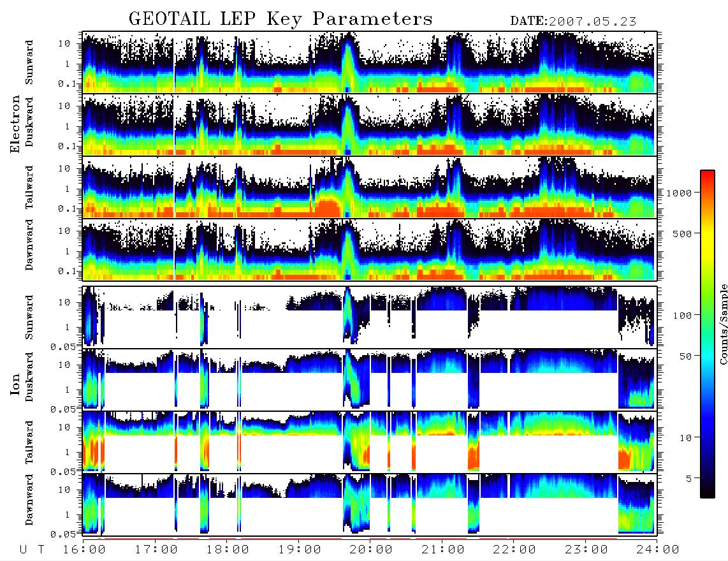
Task: Click the Ion Duskward spectrogram panel
Action: [x=369, y=379]
